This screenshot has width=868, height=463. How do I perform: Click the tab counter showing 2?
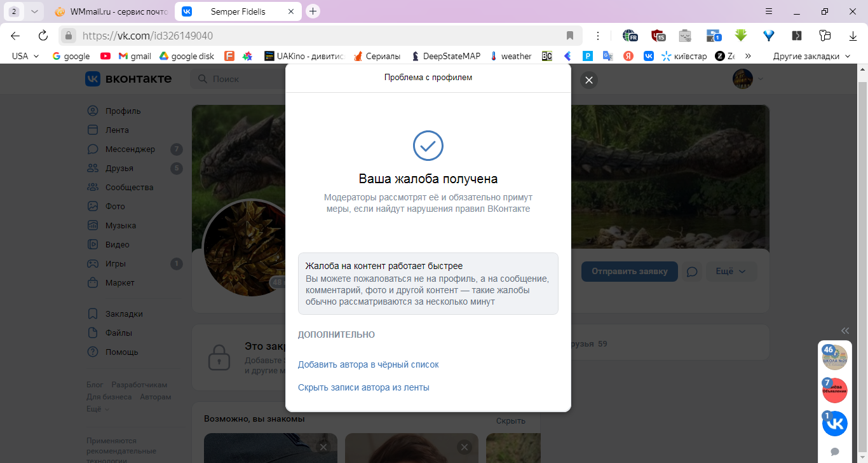(x=13, y=11)
